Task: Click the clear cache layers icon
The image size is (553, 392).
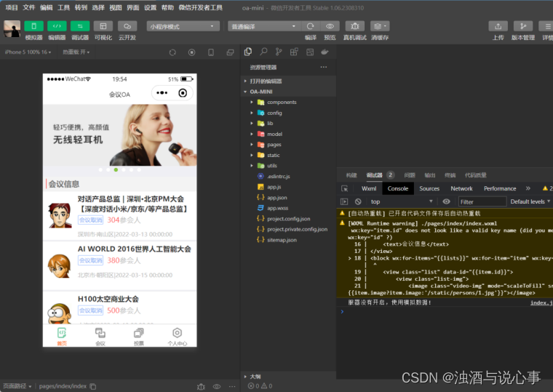Action: pos(380,26)
